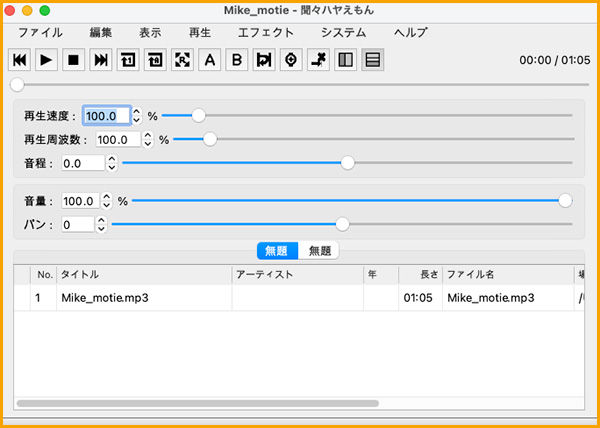Viewport: 600px width, 428px height.
Task: Click the 音程 pitch slider handle
Action: click(347, 163)
